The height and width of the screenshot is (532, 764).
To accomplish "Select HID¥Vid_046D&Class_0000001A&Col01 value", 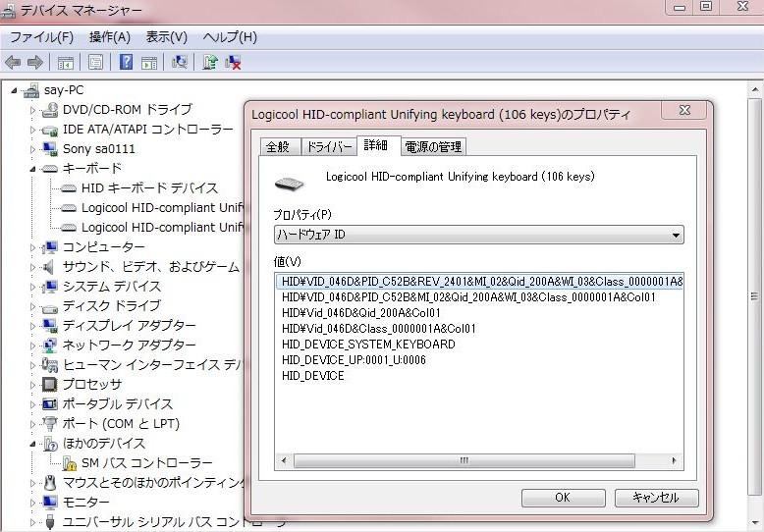I will 379,329.
